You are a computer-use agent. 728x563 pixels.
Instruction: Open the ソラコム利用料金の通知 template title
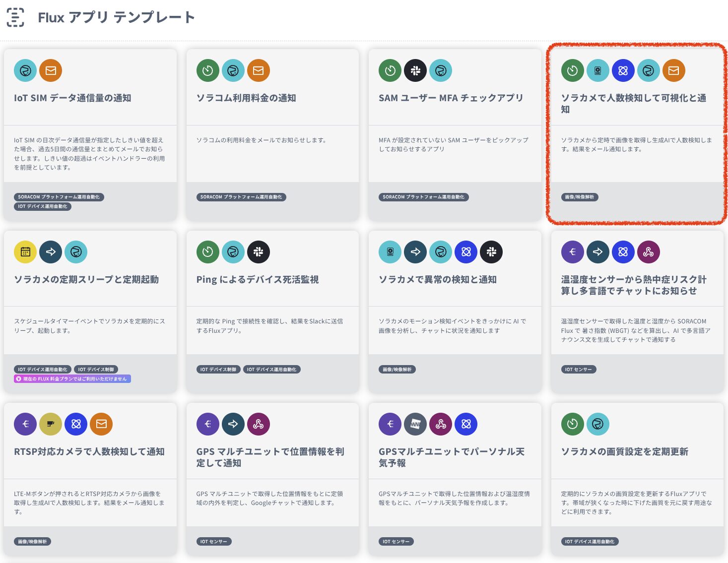[x=246, y=98]
